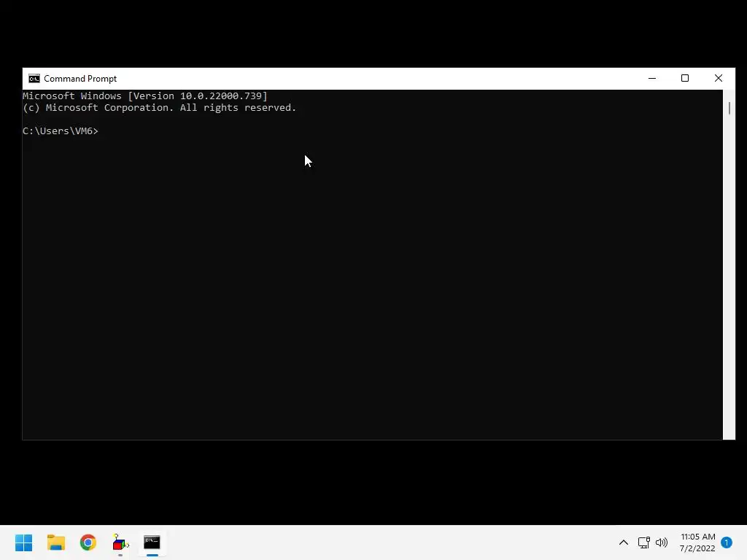The height and width of the screenshot is (560, 747).
Task: Show hidden system tray icons
Action: 623,542
